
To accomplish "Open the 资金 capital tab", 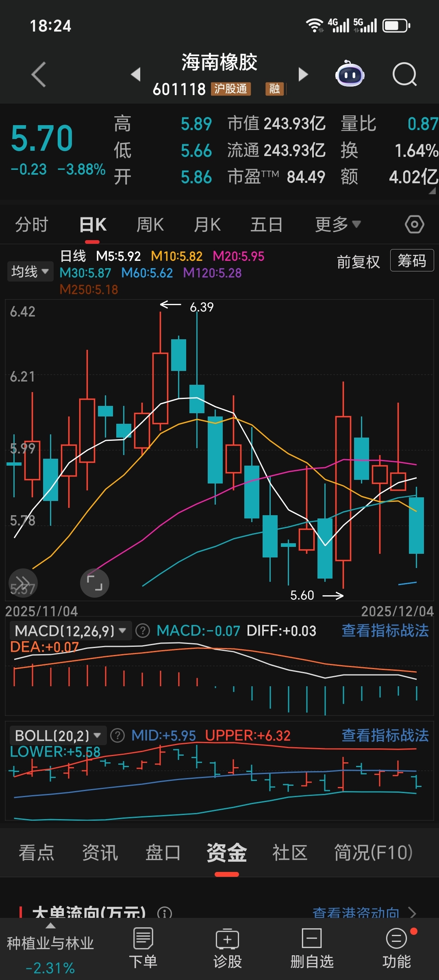I will (x=226, y=852).
